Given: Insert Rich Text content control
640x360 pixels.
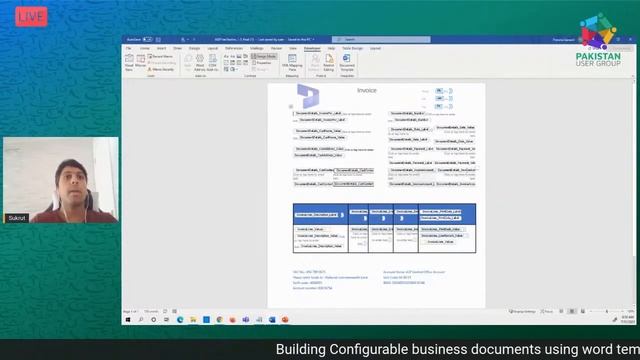Looking at the screenshot, I should (x=226, y=56).
